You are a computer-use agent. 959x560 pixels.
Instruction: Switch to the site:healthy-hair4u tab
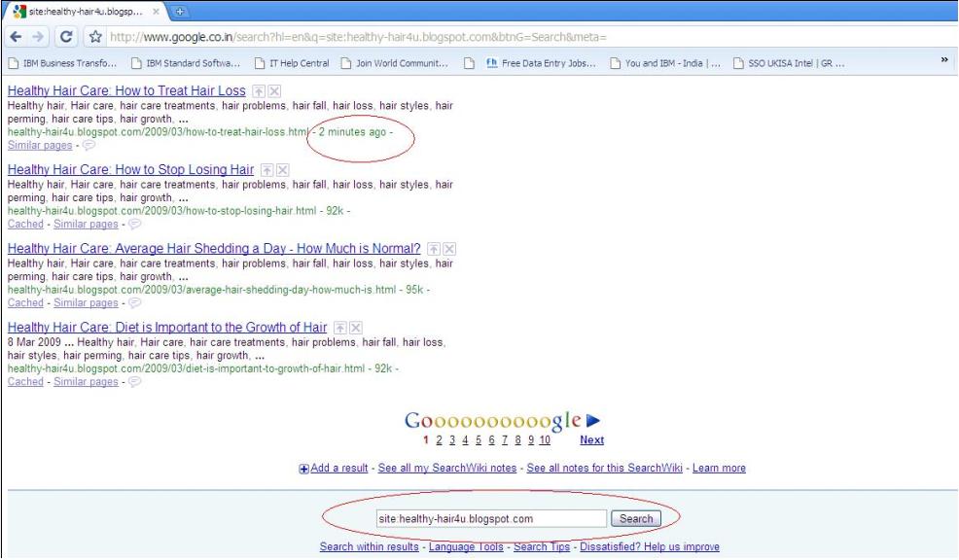coord(85,12)
